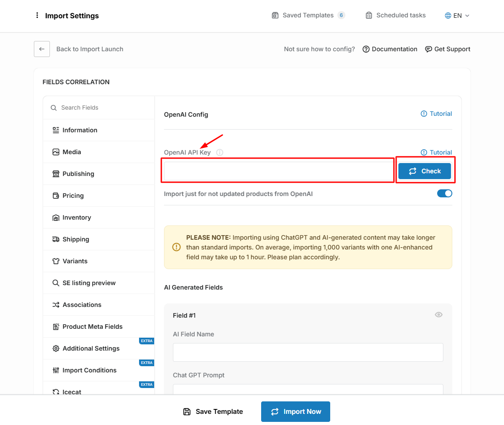
Task: Click the Import Now button
Action: [x=295, y=412]
